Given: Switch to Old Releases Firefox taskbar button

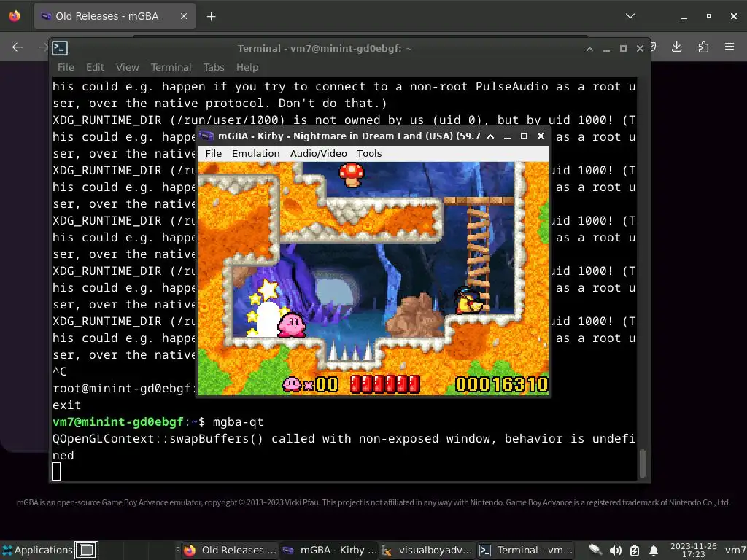Looking at the screenshot, I should (230, 550).
